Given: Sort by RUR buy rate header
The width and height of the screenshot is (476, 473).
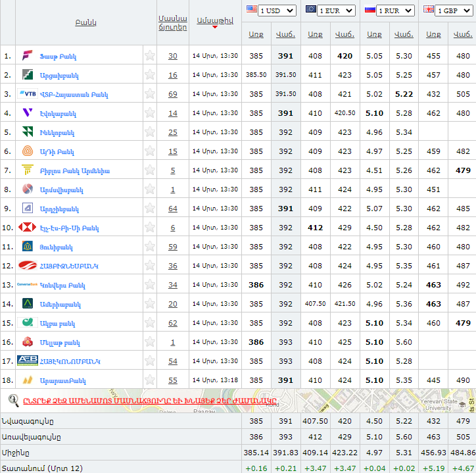Looking at the screenshot, I should [x=374, y=34].
